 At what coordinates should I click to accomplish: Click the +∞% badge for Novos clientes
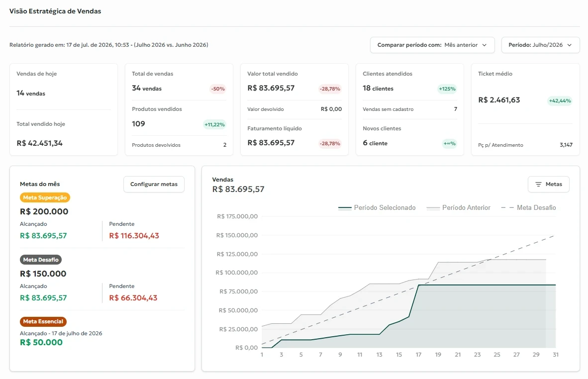coord(449,144)
